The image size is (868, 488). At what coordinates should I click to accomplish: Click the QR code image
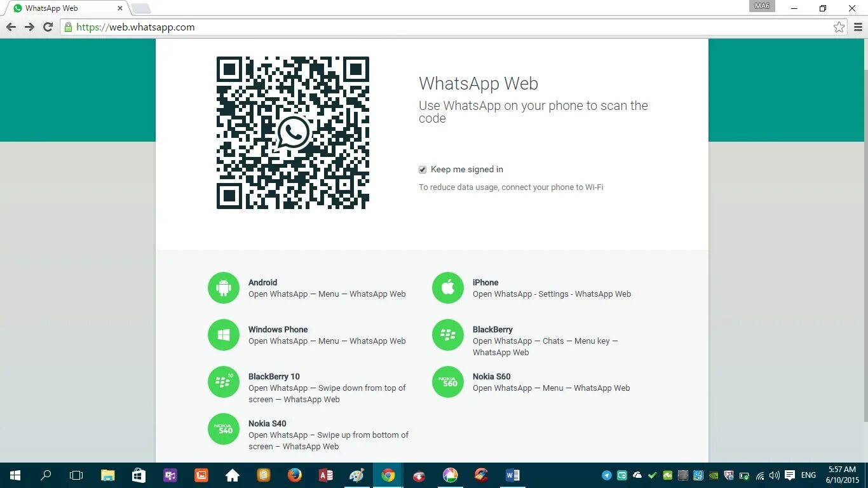pos(293,133)
